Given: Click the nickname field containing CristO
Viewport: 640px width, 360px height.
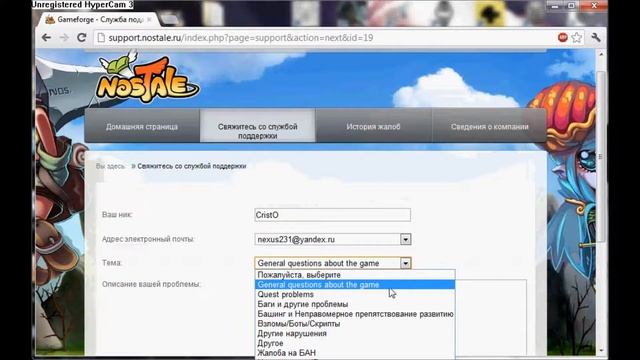Looking at the screenshot, I should (333, 215).
